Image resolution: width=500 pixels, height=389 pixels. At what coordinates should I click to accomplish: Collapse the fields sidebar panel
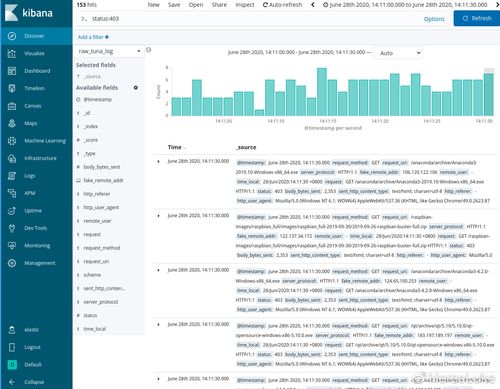click(149, 50)
